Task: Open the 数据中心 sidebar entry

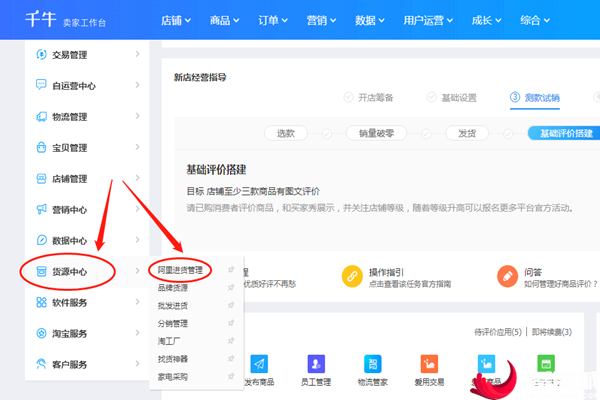Action: [88, 240]
